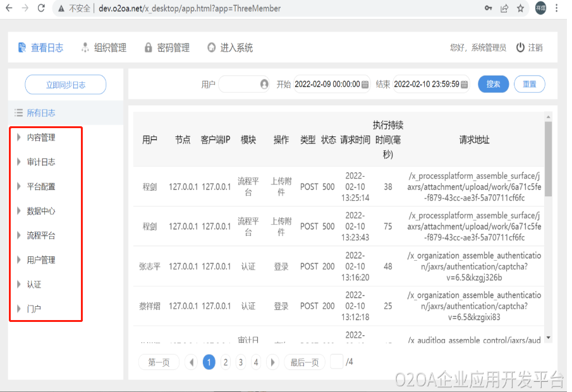Click the person icon in user field

[x=264, y=84]
